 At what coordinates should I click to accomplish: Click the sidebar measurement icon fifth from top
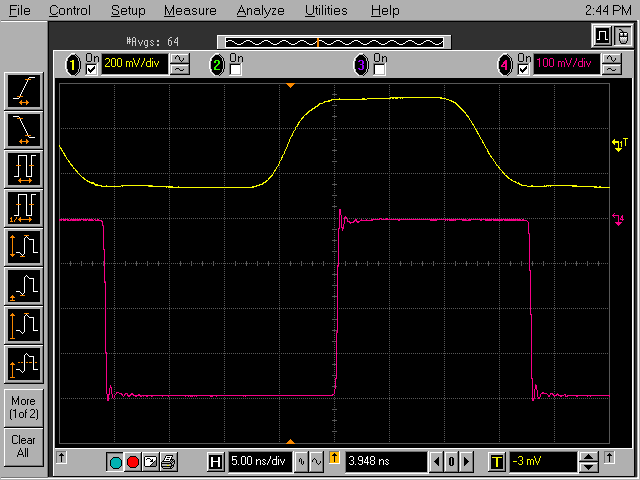[24, 248]
